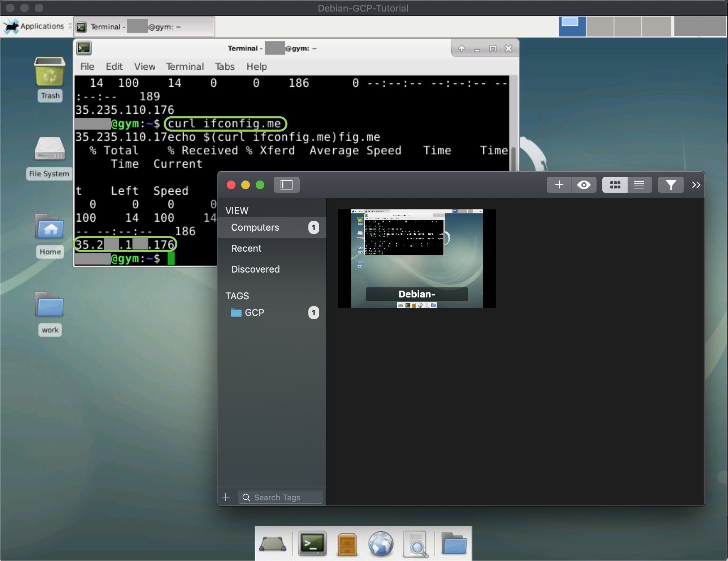Image resolution: width=728 pixels, height=561 pixels.
Task: Click the eye visibility icon in toolbar
Action: [584, 184]
